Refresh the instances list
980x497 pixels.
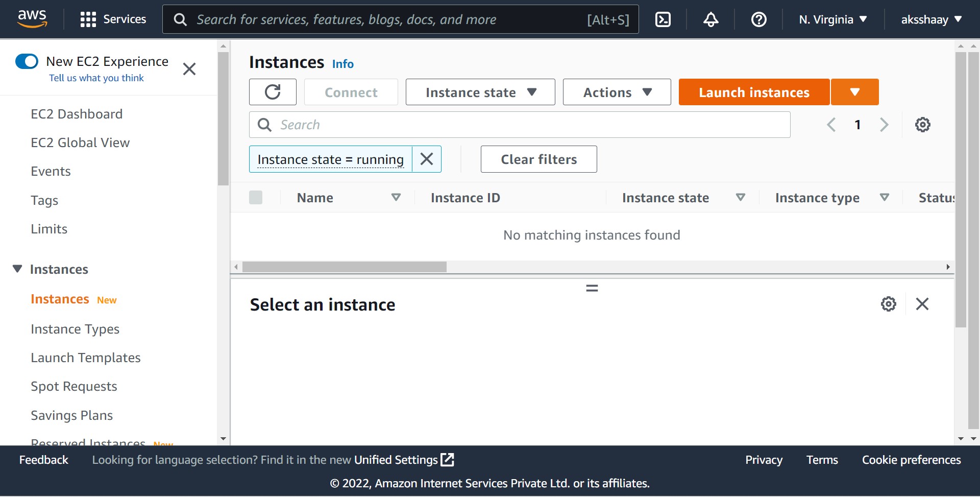pyautogui.click(x=273, y=92)
